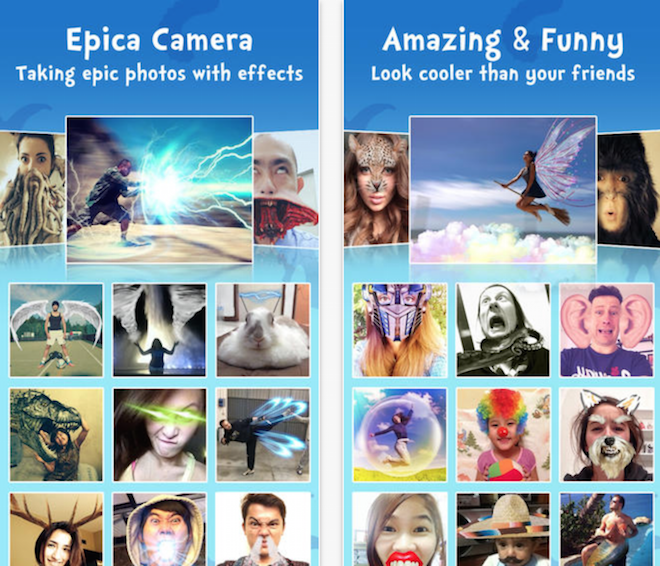660x566 pixels.
Task: Open the octopus tentacle beard woman photo
Action: point(33,189)
